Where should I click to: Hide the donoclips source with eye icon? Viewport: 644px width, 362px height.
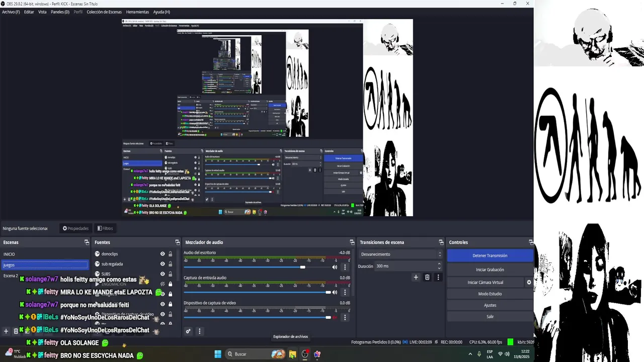[163, 254]
